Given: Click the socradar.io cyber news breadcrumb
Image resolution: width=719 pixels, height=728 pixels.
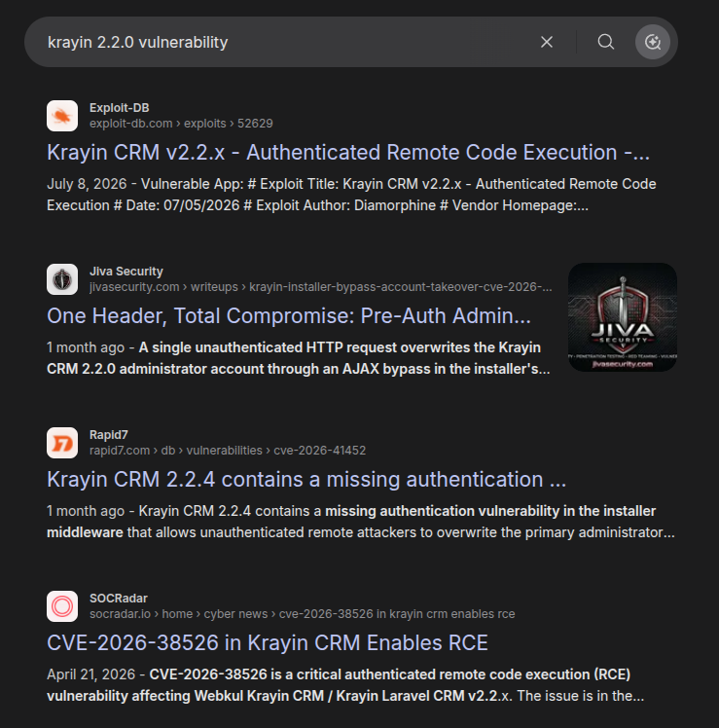Looking at the screenshot, I should pyautogui.click(x=303, y=614).
